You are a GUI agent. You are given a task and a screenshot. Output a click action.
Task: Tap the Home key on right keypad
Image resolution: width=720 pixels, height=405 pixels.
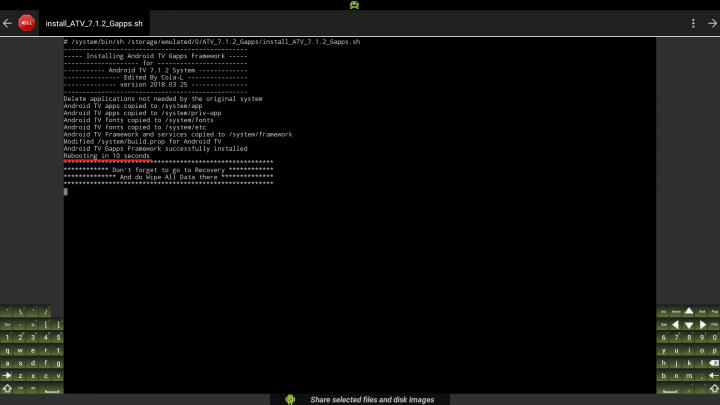(675, 311)
